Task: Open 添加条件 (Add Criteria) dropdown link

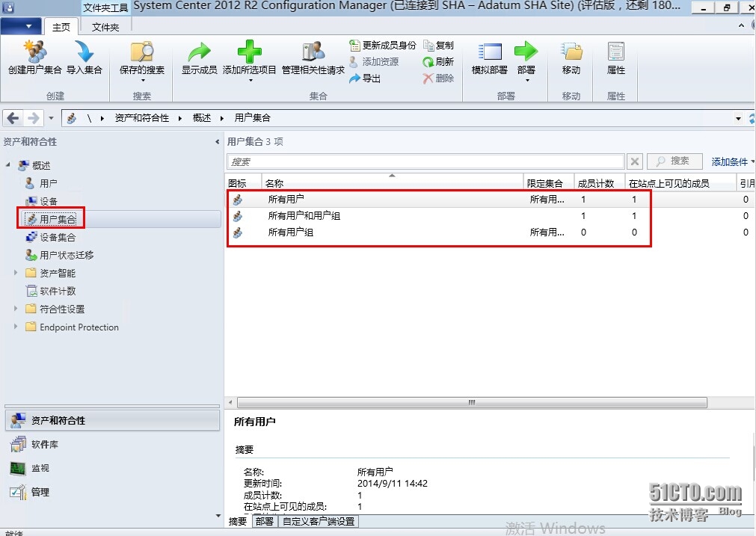Action: tap(732, 162)
